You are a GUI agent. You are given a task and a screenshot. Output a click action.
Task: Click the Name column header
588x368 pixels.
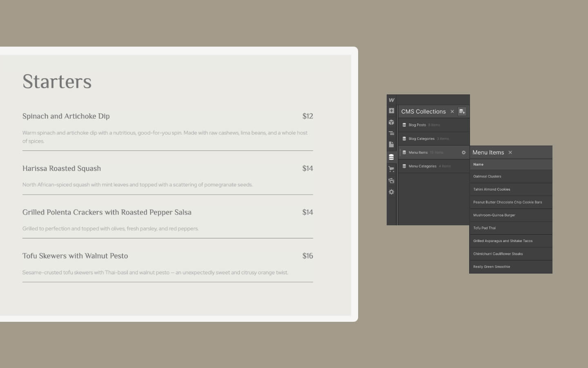point(478,164)
